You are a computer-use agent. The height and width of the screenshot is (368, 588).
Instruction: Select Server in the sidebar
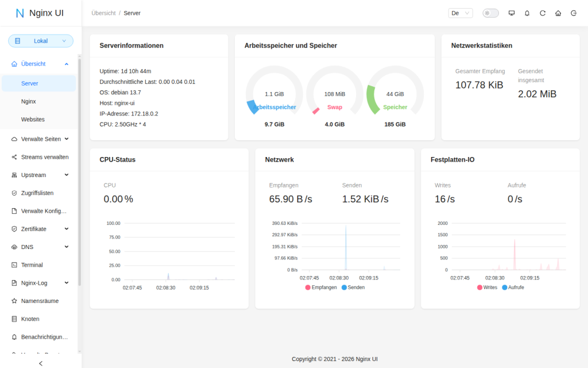(x=38, y=83)
